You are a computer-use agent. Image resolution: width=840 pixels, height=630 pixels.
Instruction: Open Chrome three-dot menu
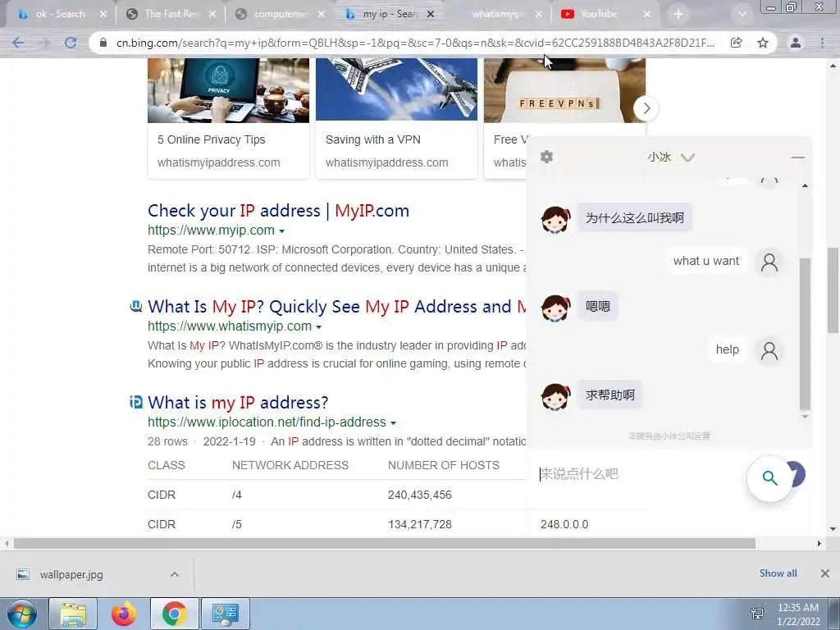(x=822, y=43)
